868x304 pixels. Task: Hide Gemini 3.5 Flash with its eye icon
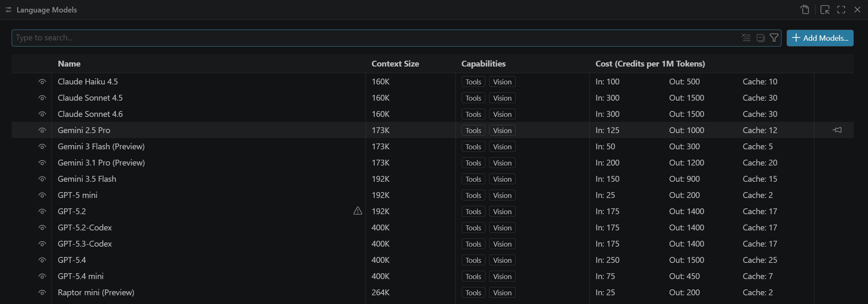click(x=42, y=179)
